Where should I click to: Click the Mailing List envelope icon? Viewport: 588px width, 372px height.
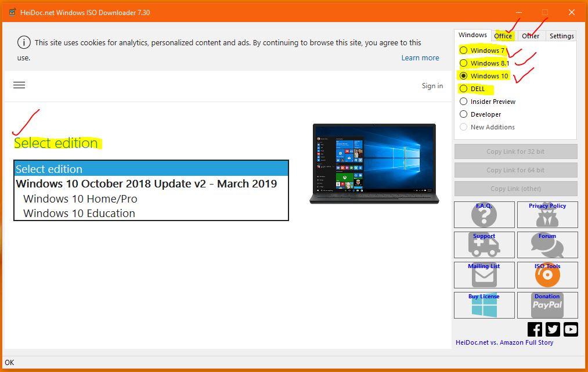(x=484, y=275)
